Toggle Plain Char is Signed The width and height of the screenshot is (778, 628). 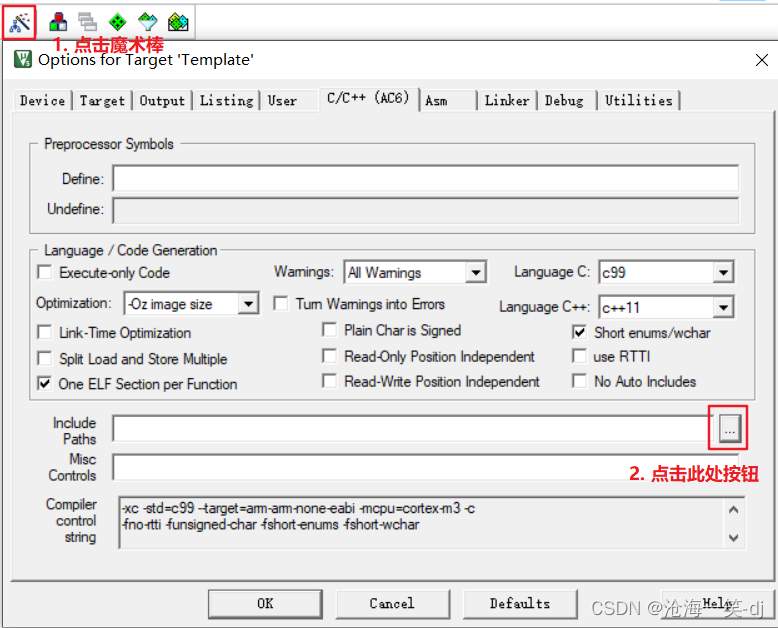(x=329, y=330)
